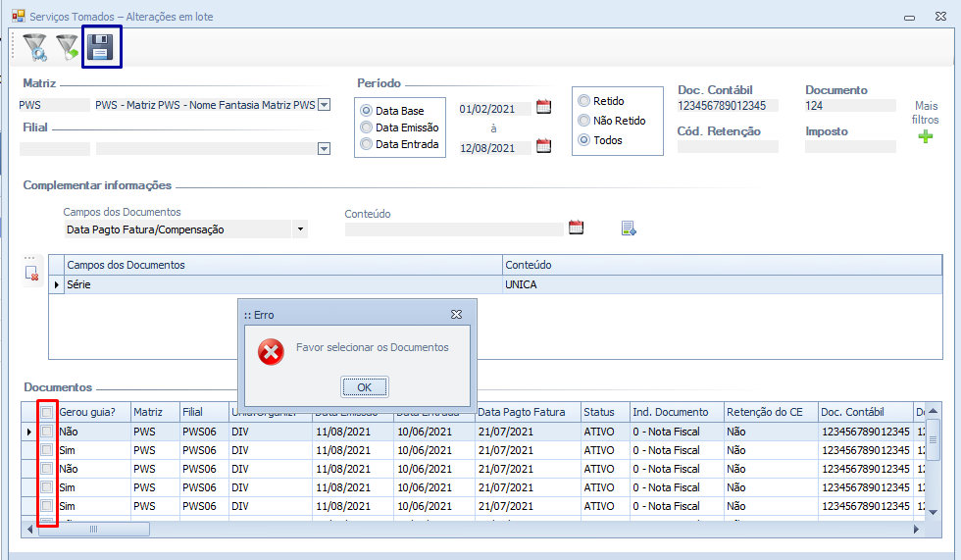Expand the Filial dropdown list
The image size is (961, 560).
324,149
